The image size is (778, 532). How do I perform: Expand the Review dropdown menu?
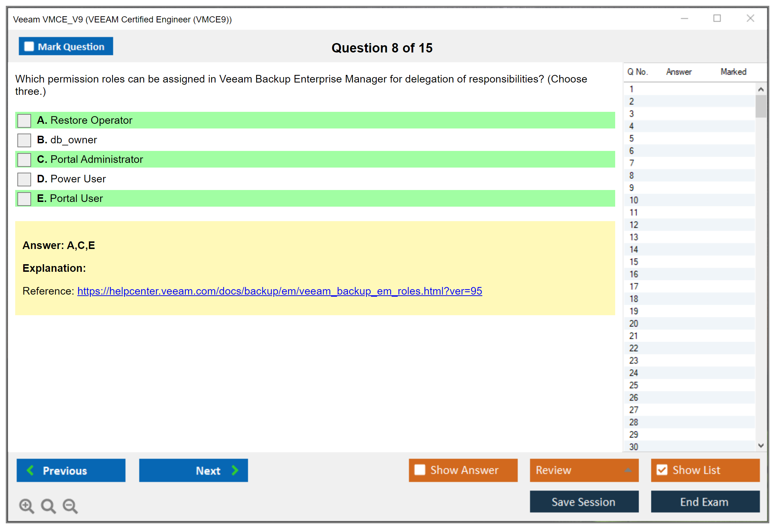tap(628, 470)
